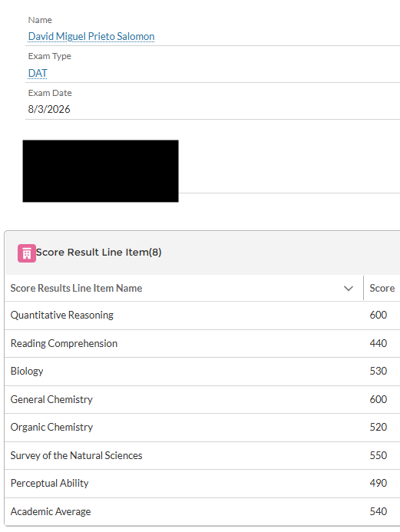The height and width of the screenshot is (532, 400).
Task: Select the Quantitative Reasoning row
Action: pyautogui.click(x=202, y=316)
